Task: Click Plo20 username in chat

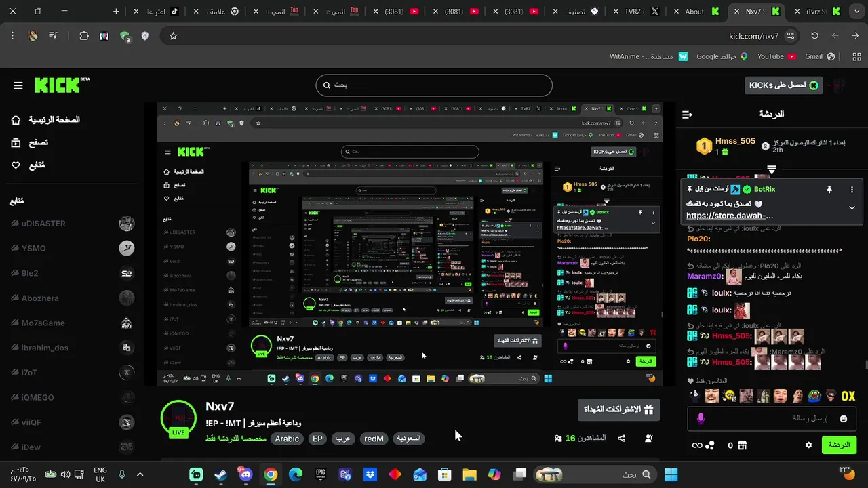Action: coord(697,239)
